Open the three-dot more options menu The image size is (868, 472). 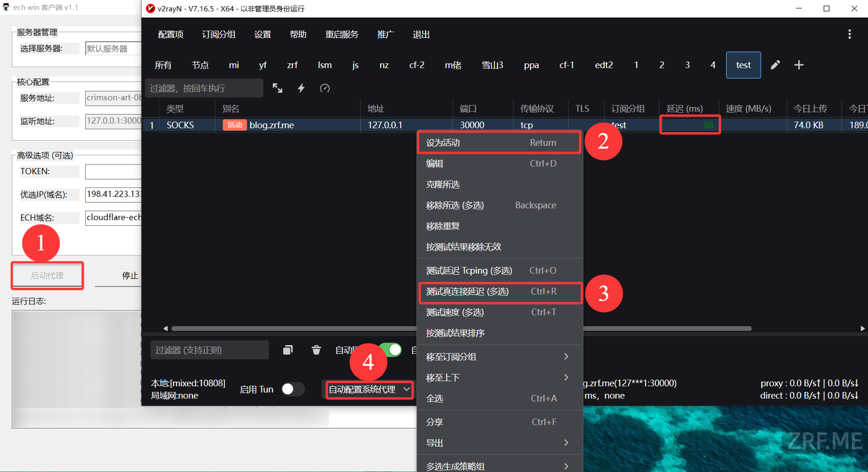[x=849, y=34]
